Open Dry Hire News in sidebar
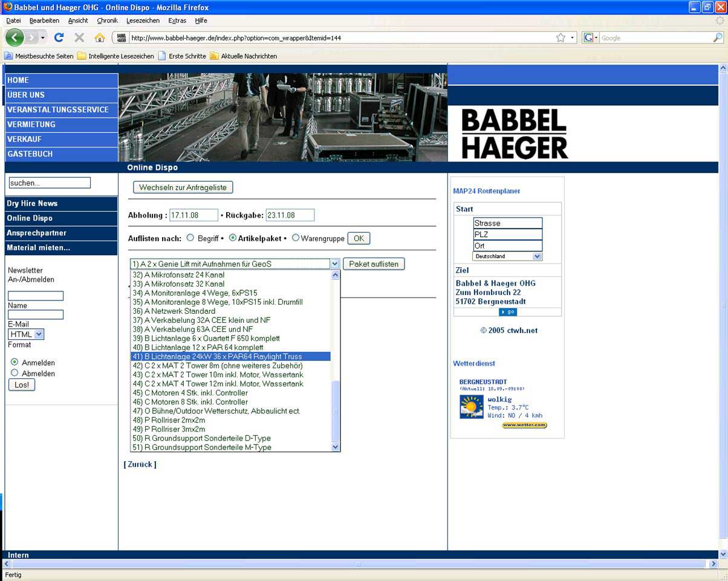This screenshot has height=581, width=728. click(x=61, y=204)
